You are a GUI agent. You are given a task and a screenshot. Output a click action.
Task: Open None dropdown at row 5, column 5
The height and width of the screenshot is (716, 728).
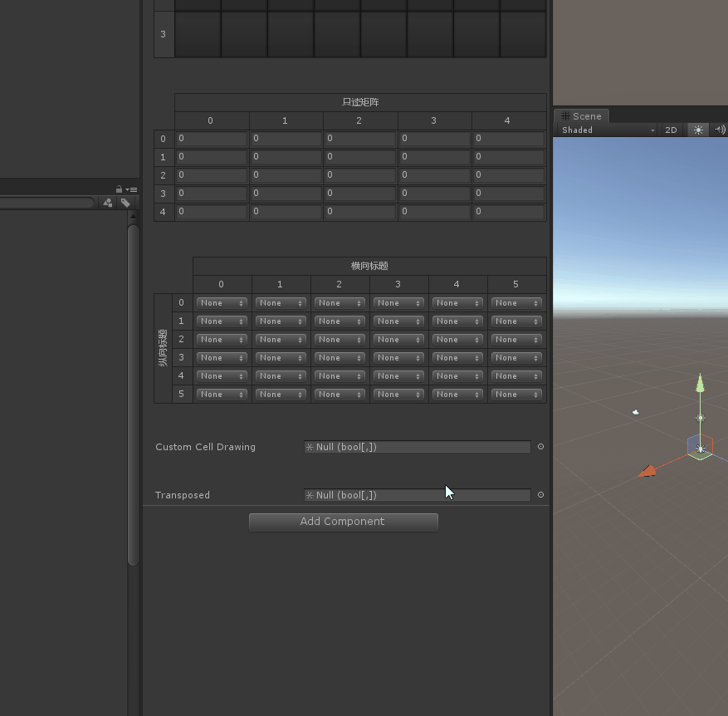coord(516,395)
